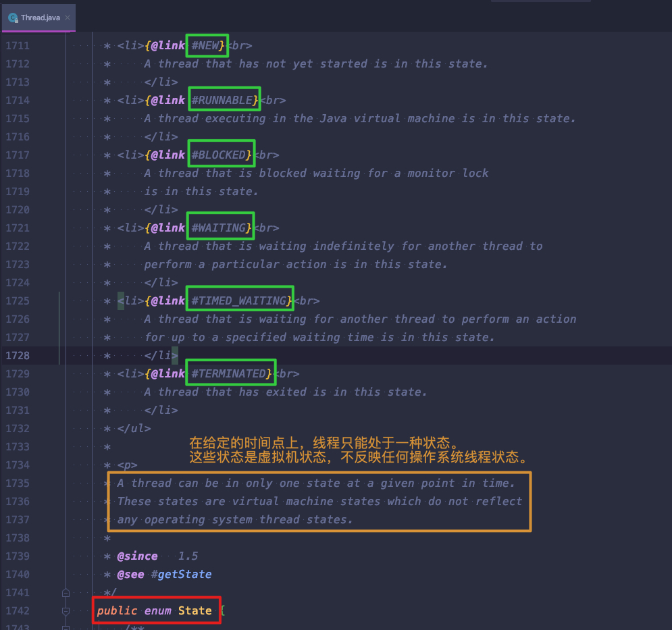Click the word State in enum declaration
The width and height of the screenshot is (672, 630).
[195, 610]
